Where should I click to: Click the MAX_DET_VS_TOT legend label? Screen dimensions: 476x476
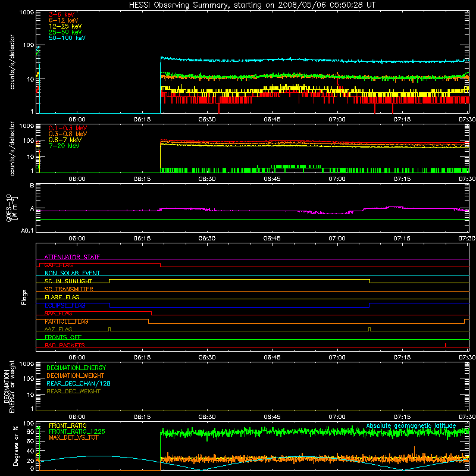(73, 437)
